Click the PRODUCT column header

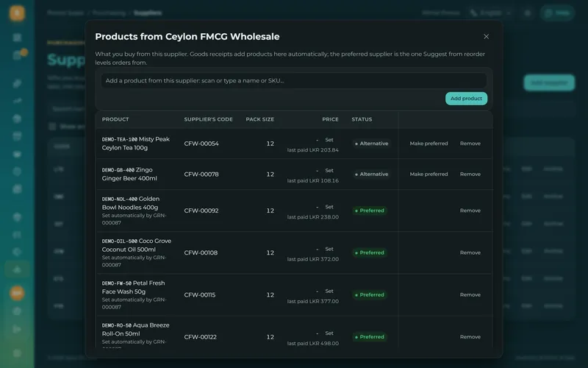115,119
